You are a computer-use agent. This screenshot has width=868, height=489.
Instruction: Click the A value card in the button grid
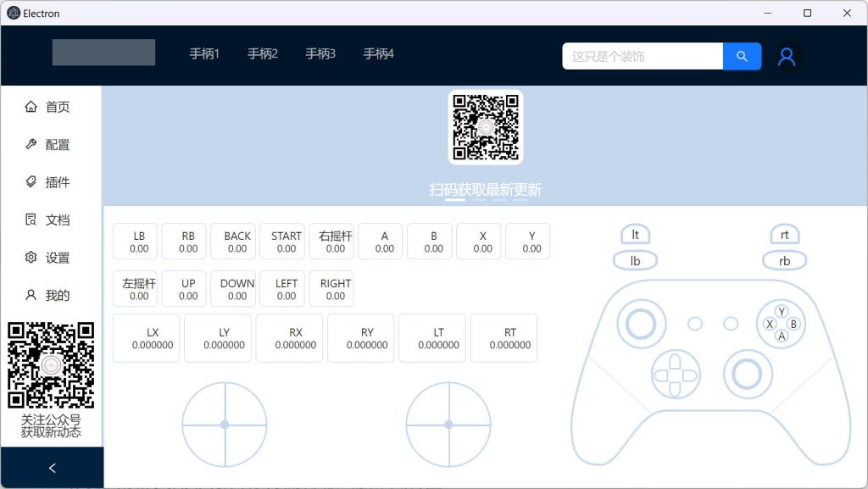pyautogui.click(x=381, y=242)
